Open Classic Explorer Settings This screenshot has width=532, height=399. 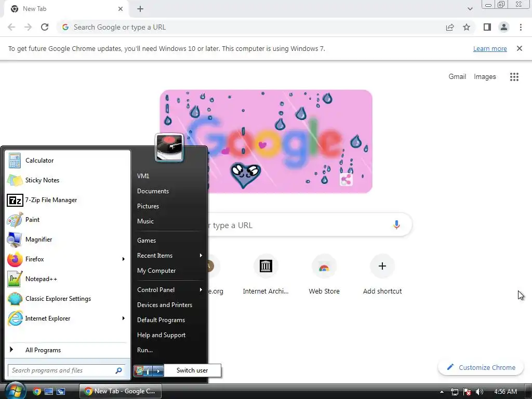click(68, 299)
